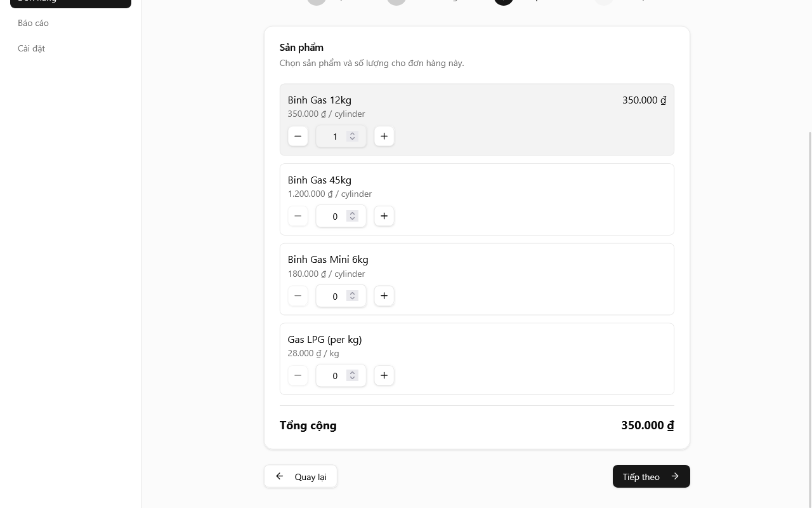Viewport: 812px width, 508px height.
Task: Go back with Quay lại button
Action: click(301, 477)
